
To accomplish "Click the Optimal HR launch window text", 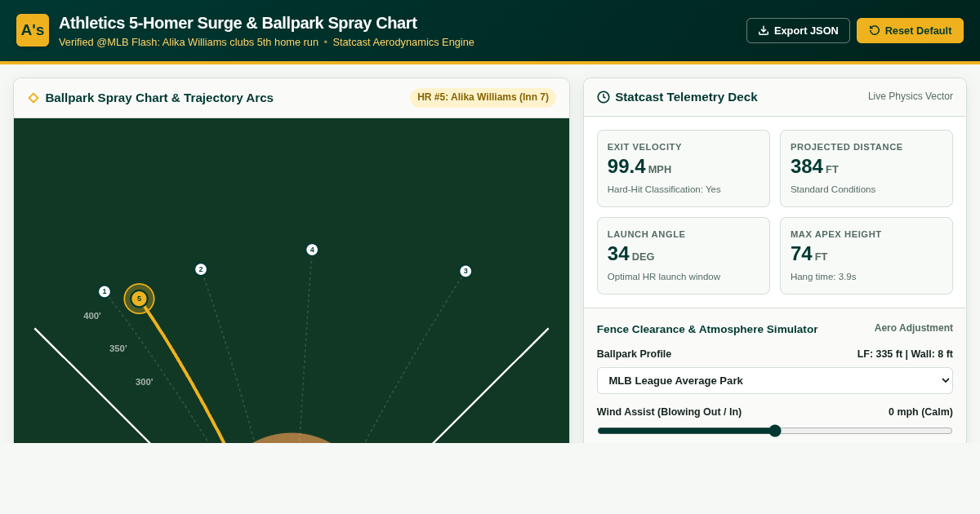I will pyautogui.click(x=664, y=277).
